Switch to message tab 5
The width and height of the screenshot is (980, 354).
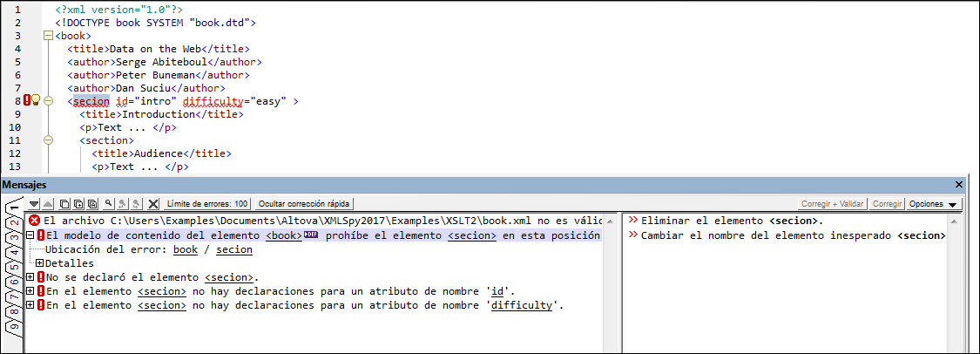(x=14, y=268)
